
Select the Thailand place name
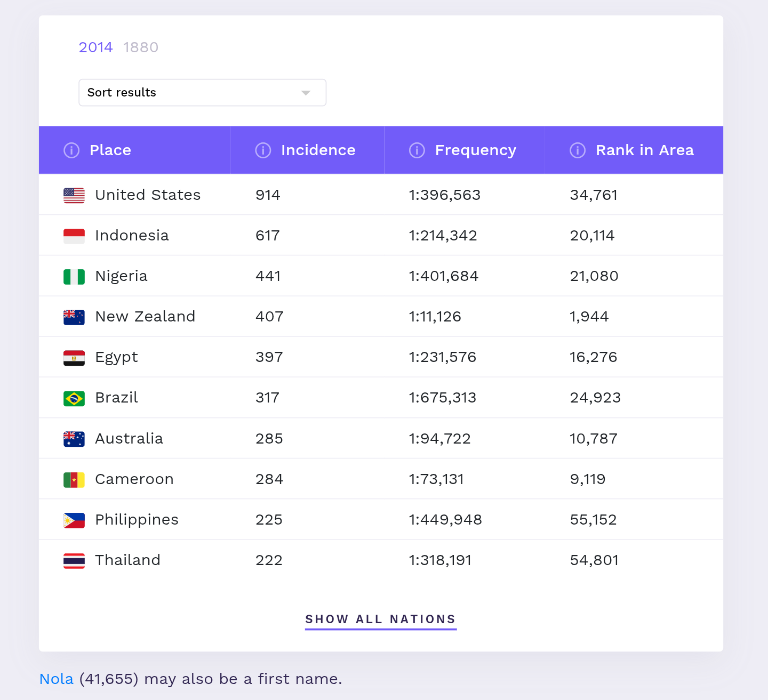click(127, 560)
